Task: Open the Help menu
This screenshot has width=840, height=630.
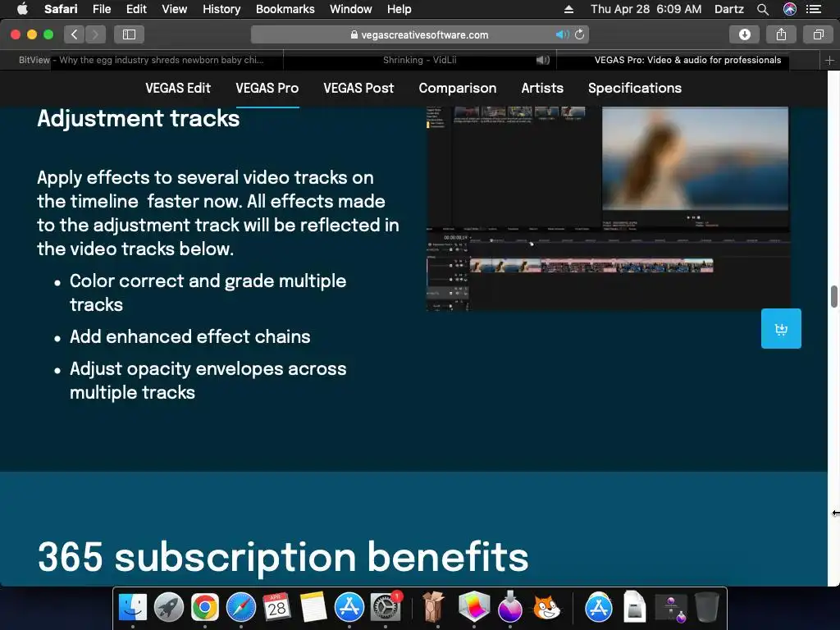Action: pyautogui.click(x=399, y=9)
